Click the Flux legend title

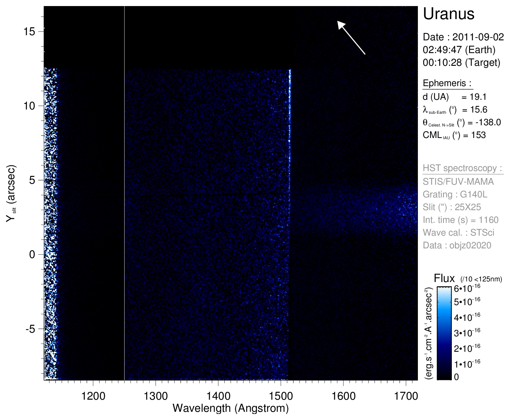[x=444, y=278]
